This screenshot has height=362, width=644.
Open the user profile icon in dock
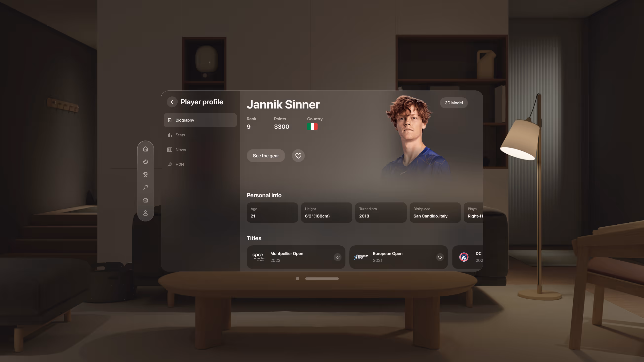coord(146,213)
